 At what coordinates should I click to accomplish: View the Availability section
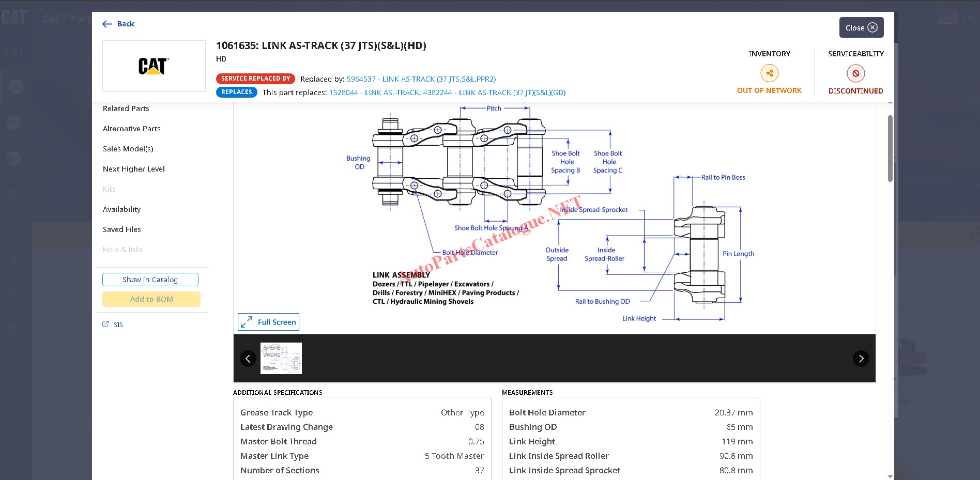pyautogui.click(x=121, y=209)
